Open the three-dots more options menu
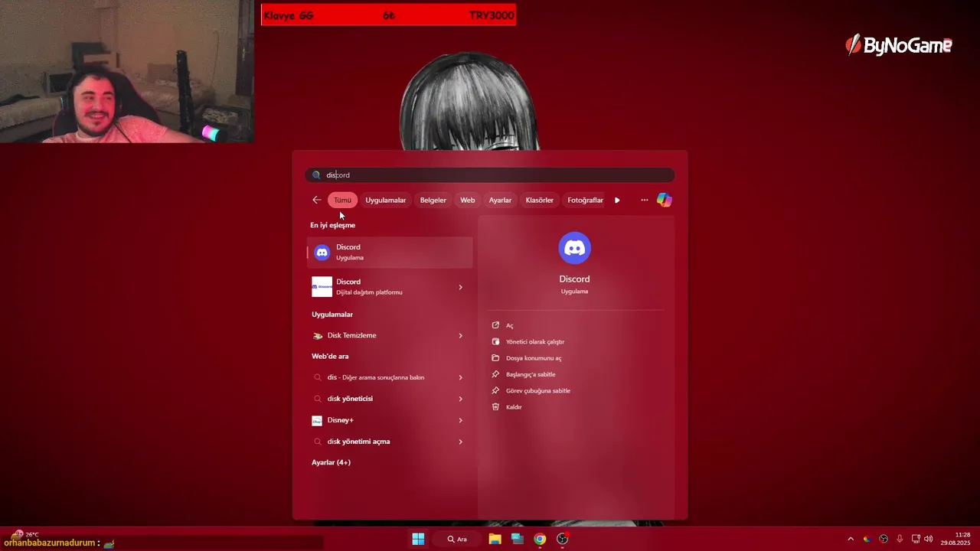 645,200
